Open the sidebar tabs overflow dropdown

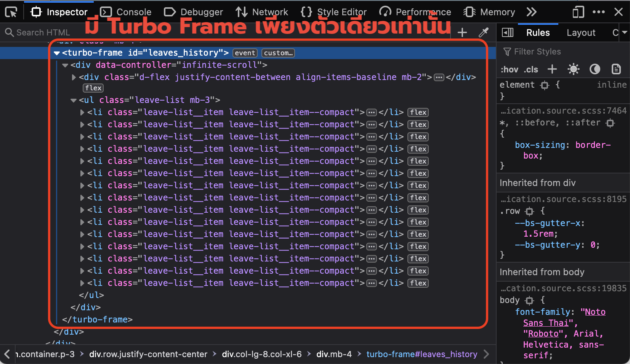pos(624,33)
